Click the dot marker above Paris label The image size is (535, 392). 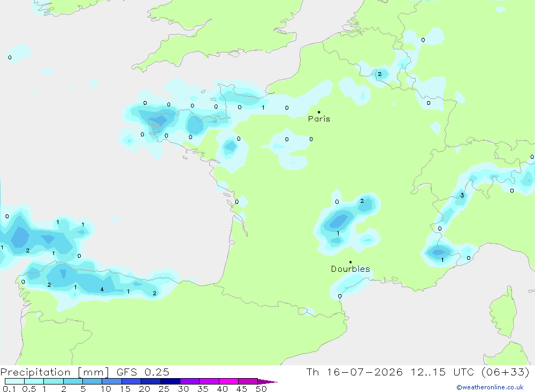coord(319,112)
